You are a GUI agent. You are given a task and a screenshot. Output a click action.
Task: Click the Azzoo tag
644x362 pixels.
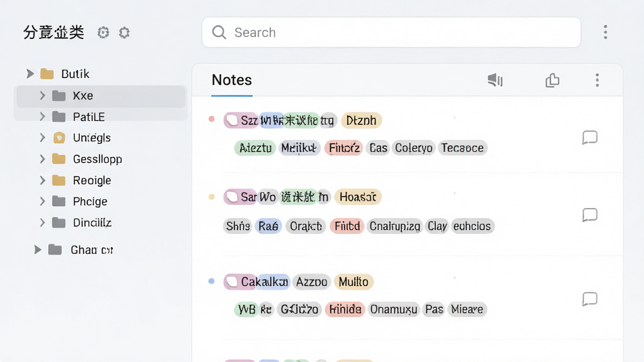(x=312, y=282)
